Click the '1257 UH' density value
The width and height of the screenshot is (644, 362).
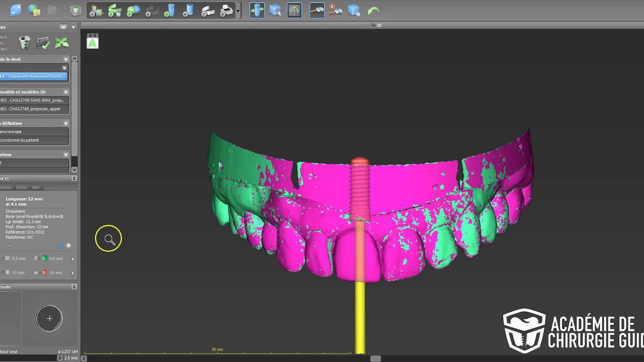coord(68,351)
